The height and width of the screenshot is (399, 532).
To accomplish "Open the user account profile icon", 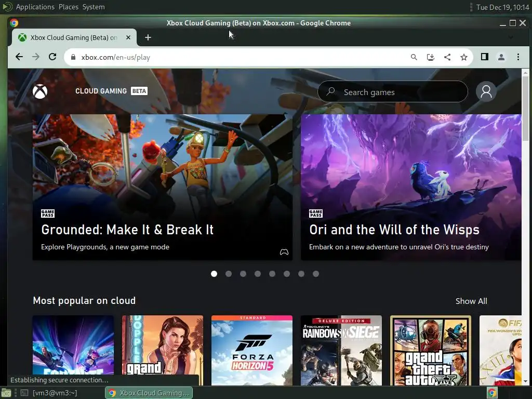I will (x=486, y=91).
